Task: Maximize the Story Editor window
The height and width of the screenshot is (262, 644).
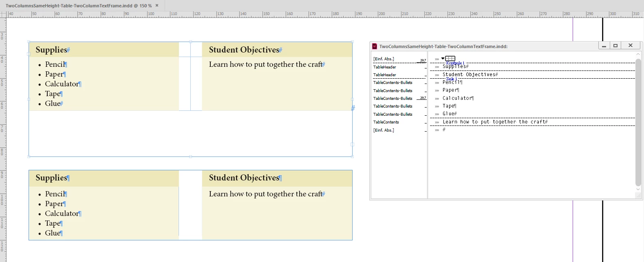Action: click(x=615, y=46)
